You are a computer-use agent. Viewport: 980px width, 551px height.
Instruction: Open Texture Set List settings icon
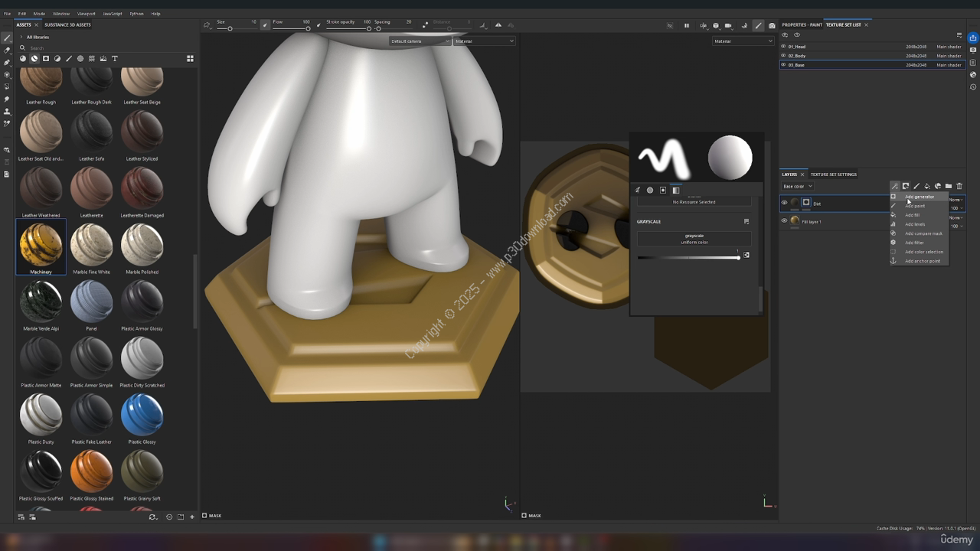pos(959,35)
